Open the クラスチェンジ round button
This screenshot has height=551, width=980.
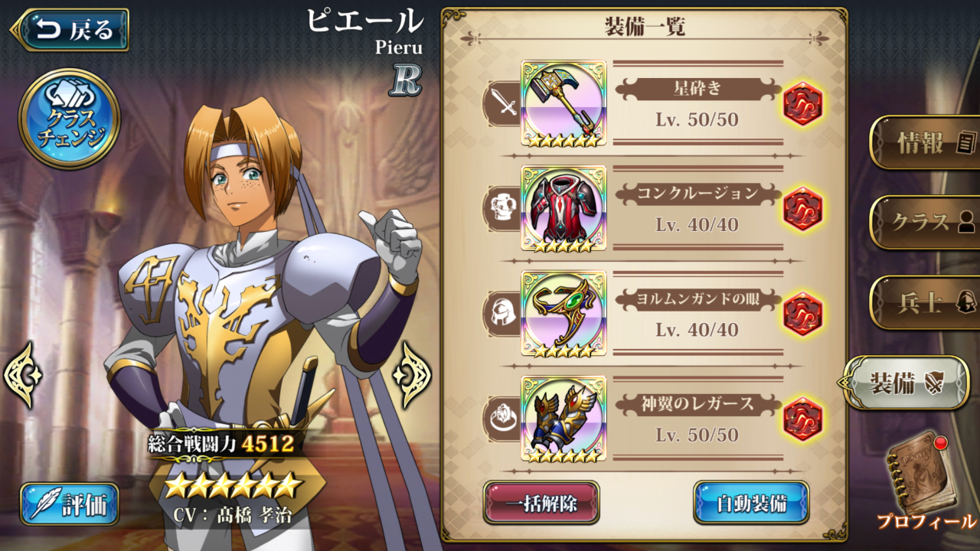pyautogui.click(x=70, y=119)
